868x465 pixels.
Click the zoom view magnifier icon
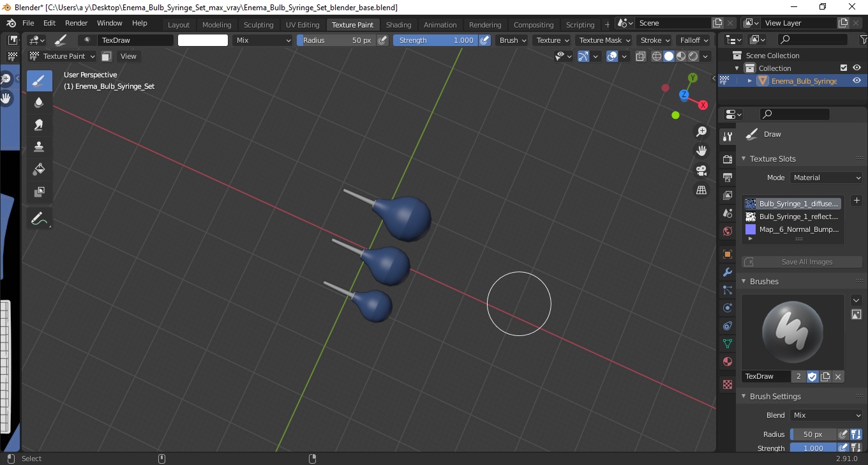(701, 132)
